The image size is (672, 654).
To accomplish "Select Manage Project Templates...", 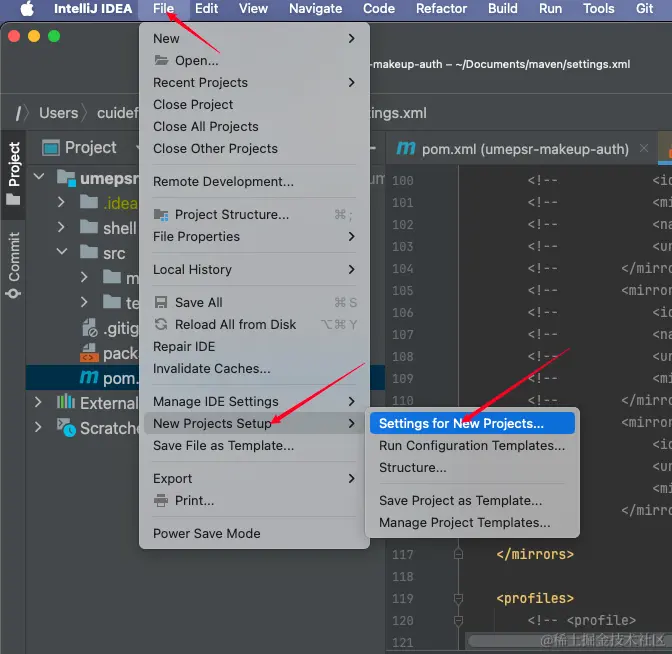I will 465,522.
